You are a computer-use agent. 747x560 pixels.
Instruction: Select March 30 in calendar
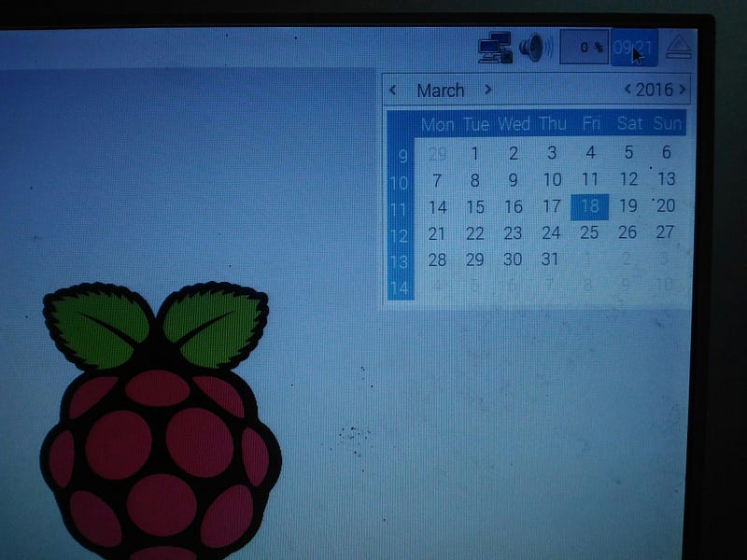(x=513, y=259)
